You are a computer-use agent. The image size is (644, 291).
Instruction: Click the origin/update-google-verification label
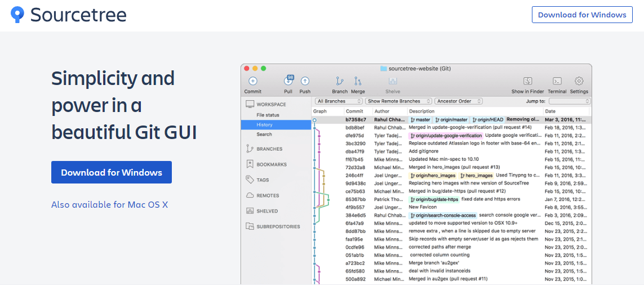[446, 136]
